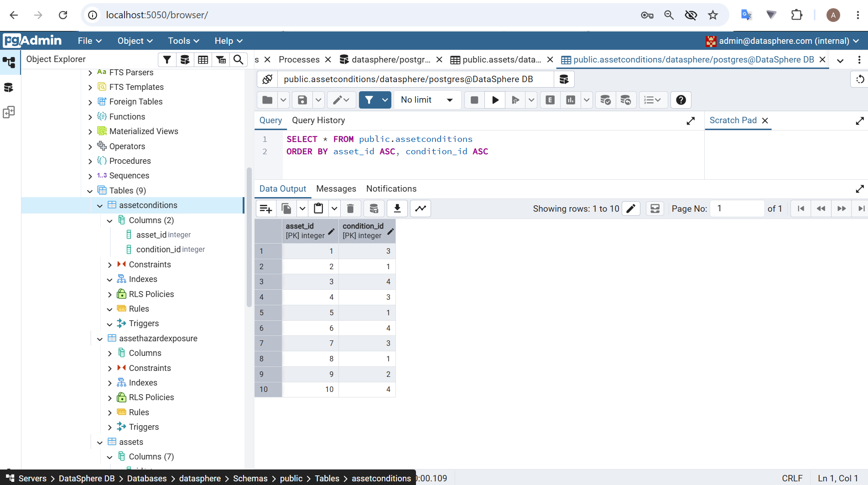Click the Filter funnel toolbar button
Screen dimensions: 868x485
369,100
